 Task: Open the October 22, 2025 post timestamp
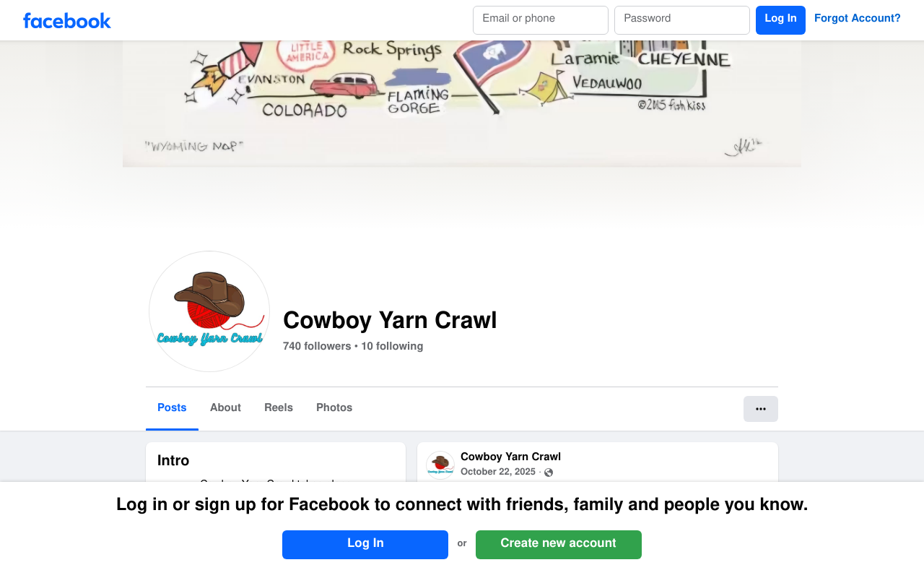tap(498, 472)
